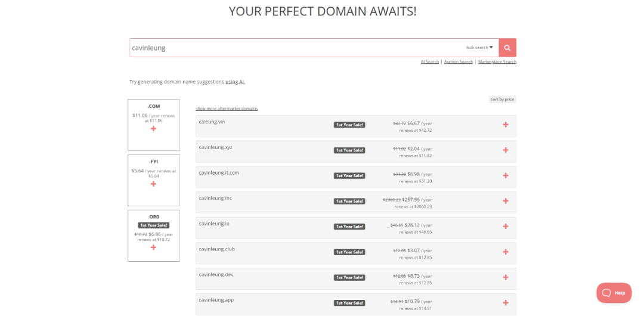Viewport: 644px width, 316px height.
Task: Add the .COM domain plus icon
Action: pos(153,129)
